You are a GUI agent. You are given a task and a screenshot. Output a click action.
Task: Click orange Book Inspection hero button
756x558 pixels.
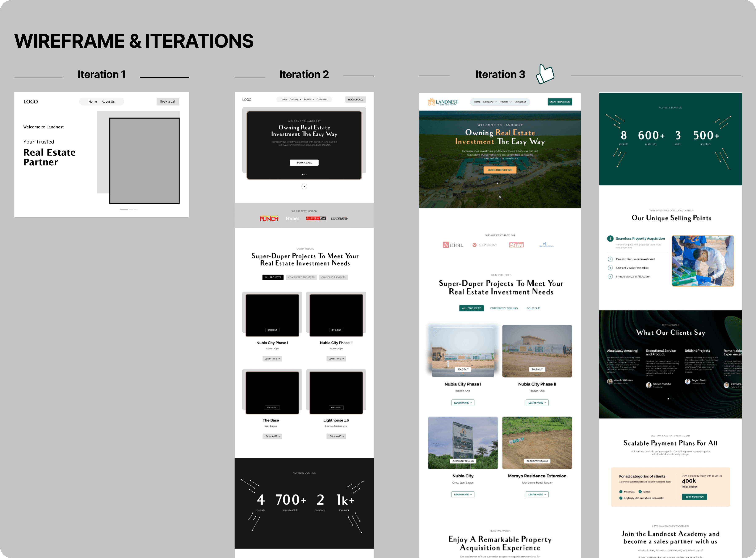coord(500,170)
